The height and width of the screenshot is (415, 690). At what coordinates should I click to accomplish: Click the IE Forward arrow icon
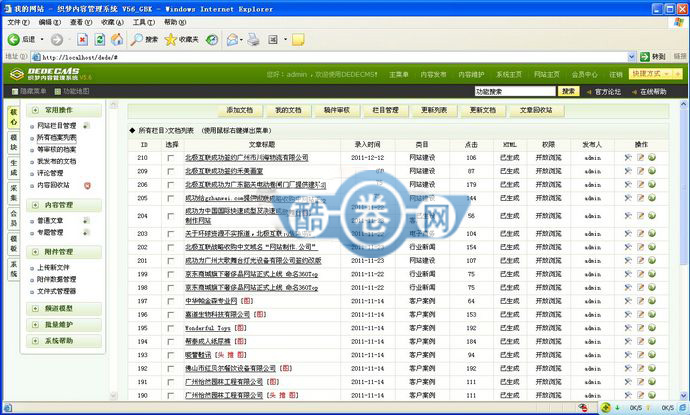[x=57, y=40]
